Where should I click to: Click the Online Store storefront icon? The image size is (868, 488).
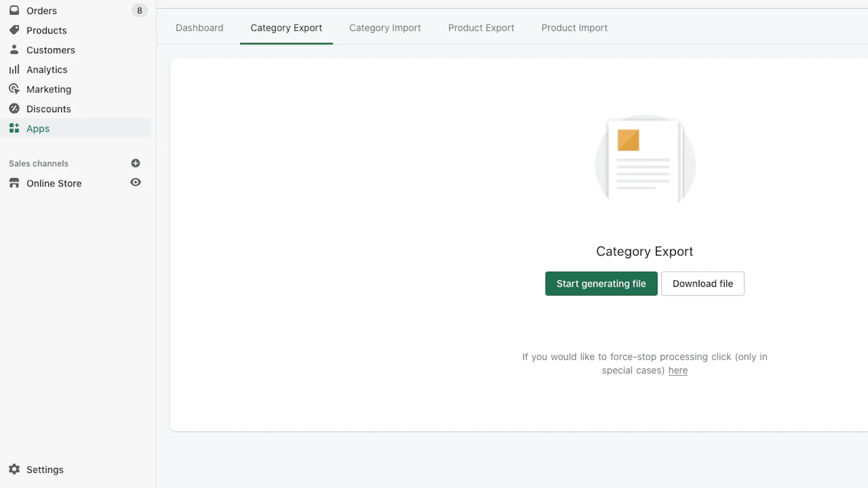click(x=14, y=183)
